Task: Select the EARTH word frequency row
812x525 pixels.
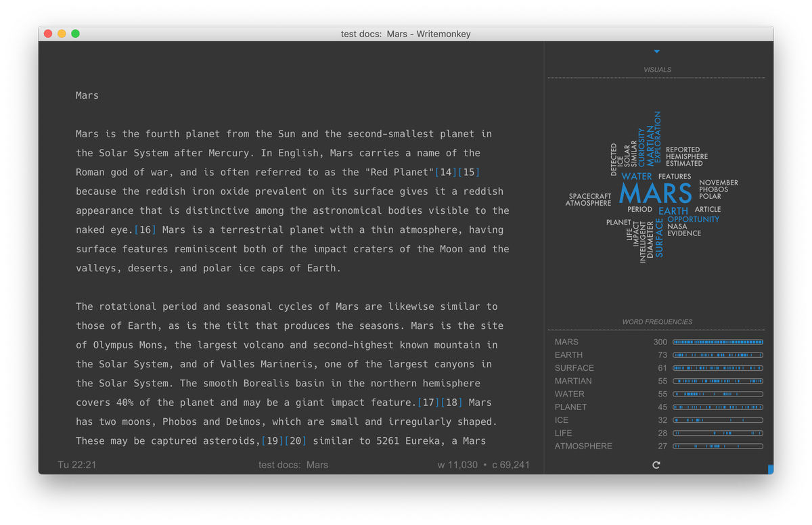Action: (x=658, y=355)
